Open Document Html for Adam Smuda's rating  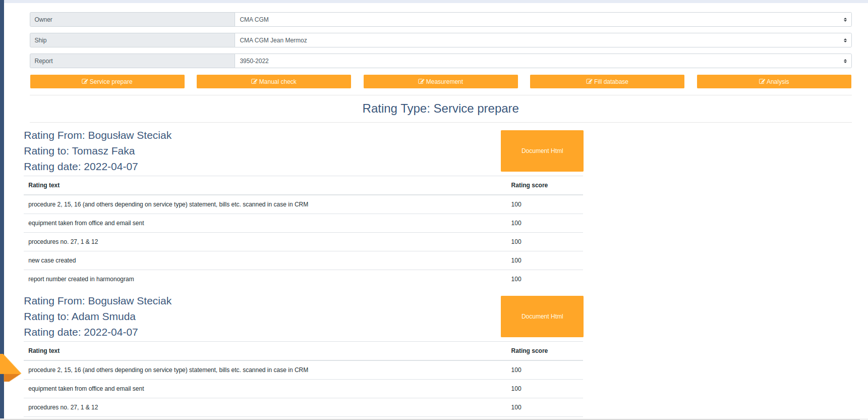[x=542, y=317]
